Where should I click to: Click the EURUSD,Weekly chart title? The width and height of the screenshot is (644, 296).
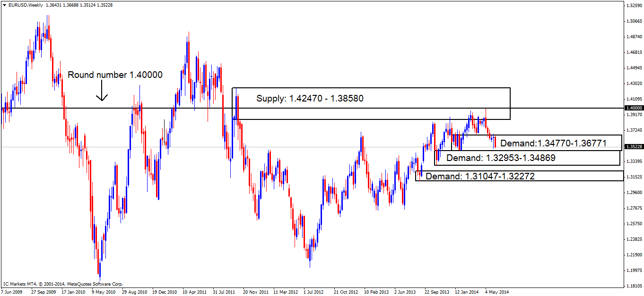[25, 5]
